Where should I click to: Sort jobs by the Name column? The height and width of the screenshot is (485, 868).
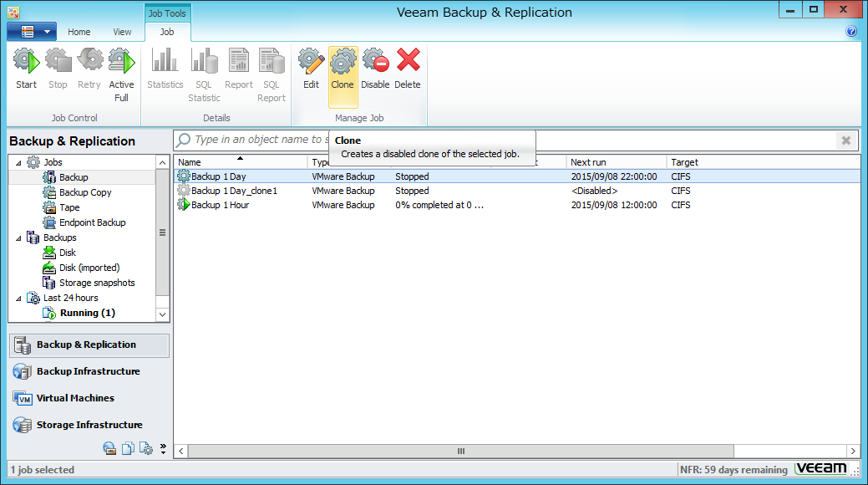click(x=241, y=162)
